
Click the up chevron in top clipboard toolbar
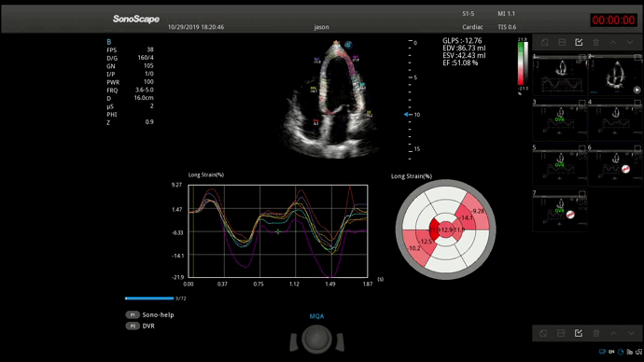[x=613, y=42]
